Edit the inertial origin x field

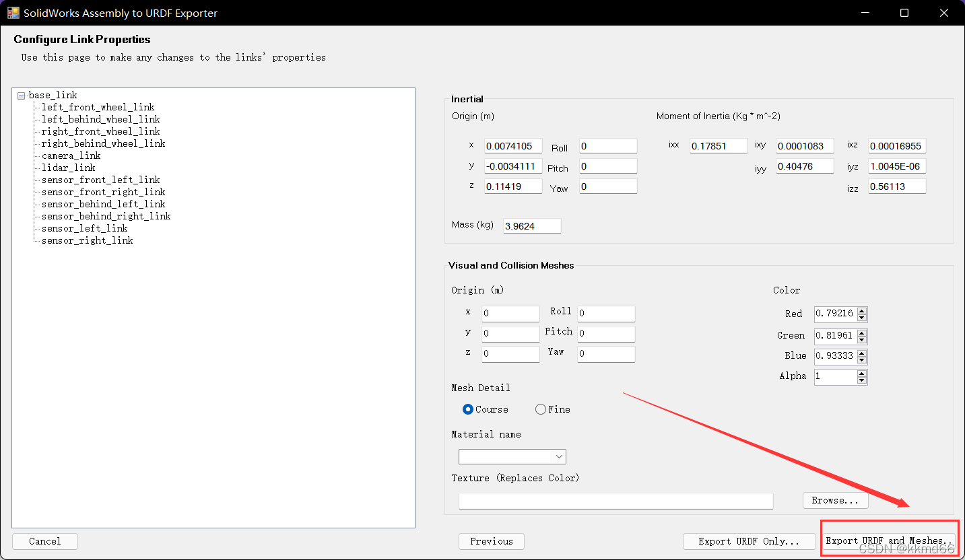click(513, 146)
